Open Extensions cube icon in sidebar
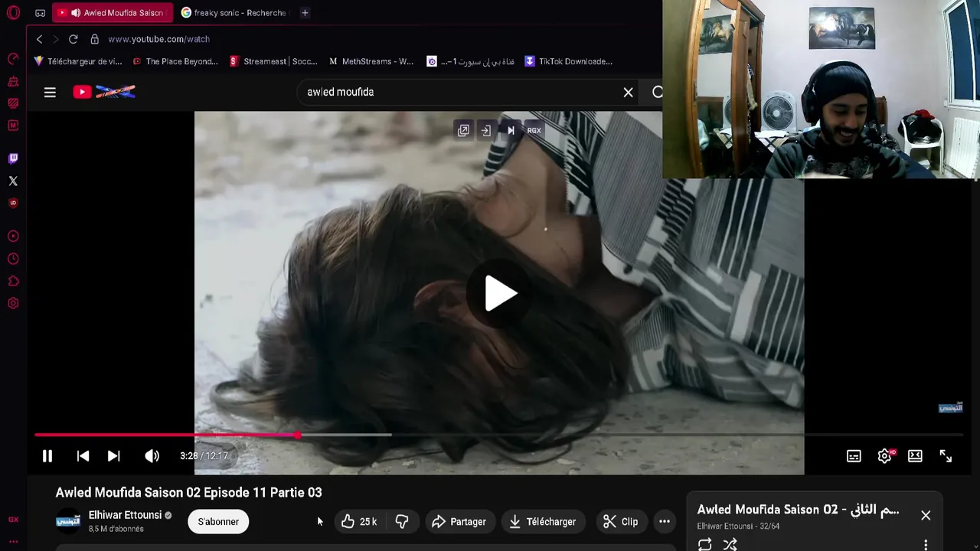This screenshot has width=980, height=551. coord(13,281)
